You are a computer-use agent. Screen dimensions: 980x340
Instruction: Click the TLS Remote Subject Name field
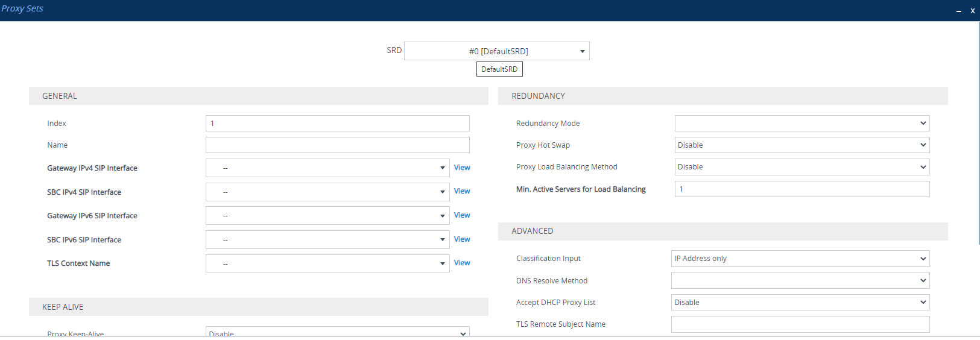click(x=800, y=324)
